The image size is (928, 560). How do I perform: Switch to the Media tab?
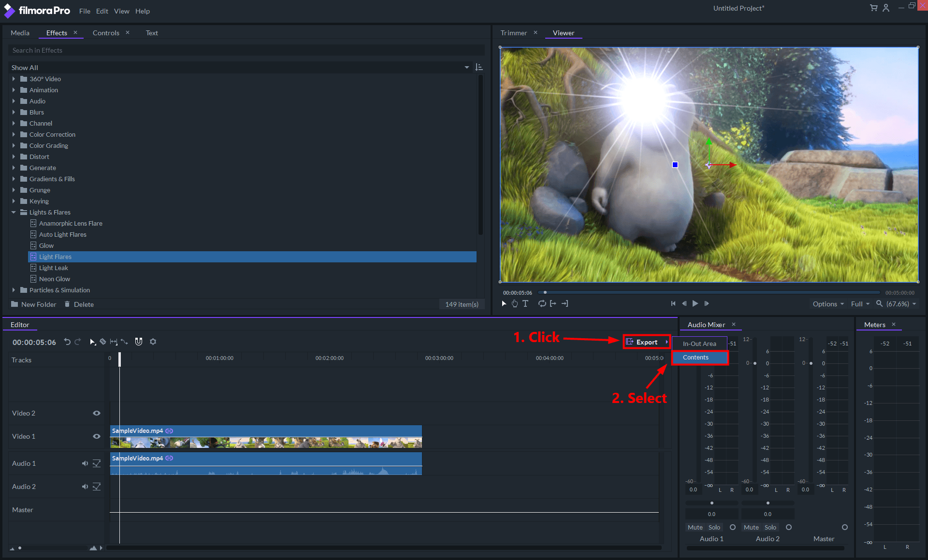pos(20,32)
